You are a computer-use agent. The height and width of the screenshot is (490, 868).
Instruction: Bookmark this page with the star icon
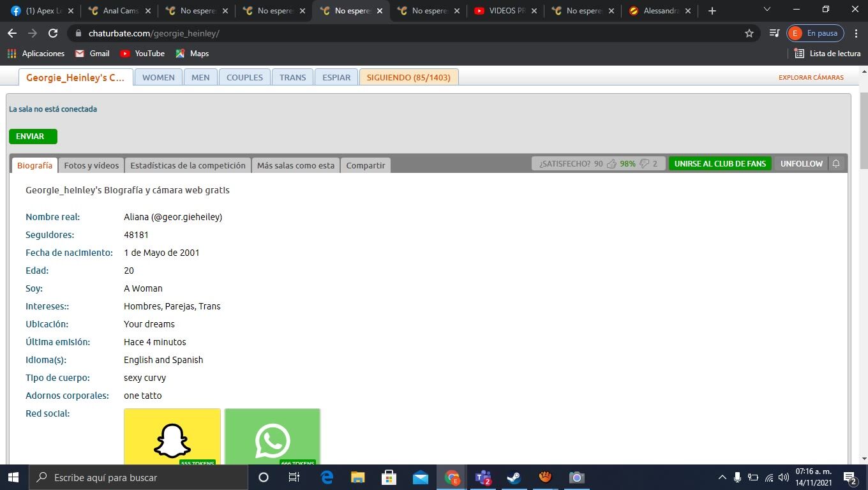(x=749, y=33)
